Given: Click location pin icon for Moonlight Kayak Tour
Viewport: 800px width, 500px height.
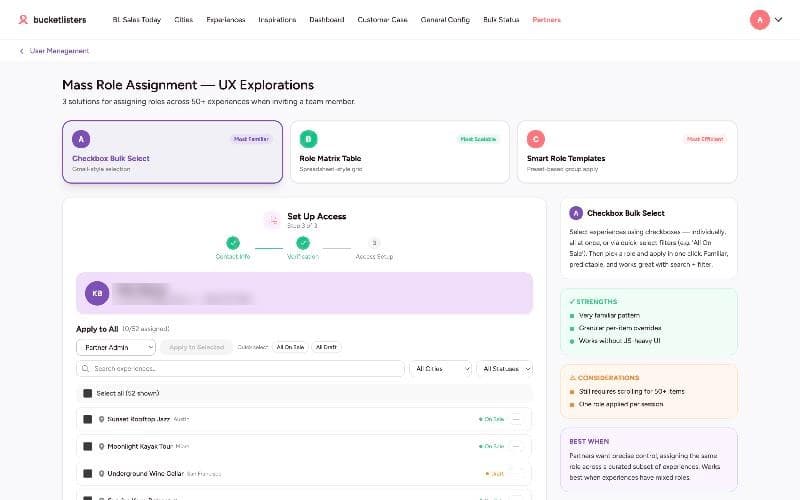Looking at the screenshot, I should click(x=102, y=446).
